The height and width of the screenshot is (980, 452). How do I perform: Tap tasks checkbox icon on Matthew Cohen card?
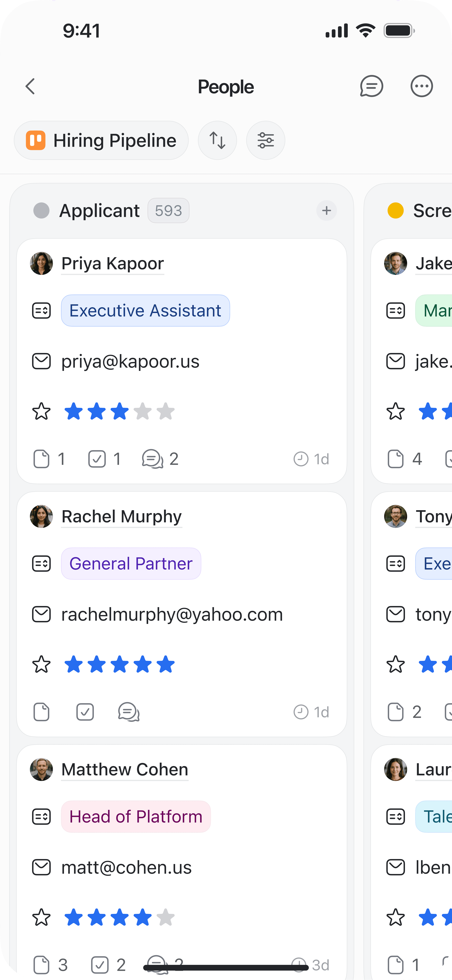coord(100,965)
